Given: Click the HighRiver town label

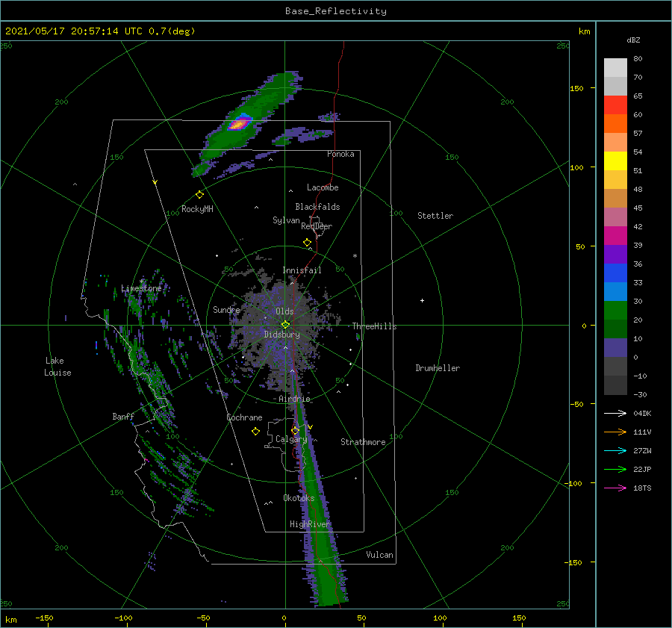Looking at the screenshot, I should (x=310, y=524).
